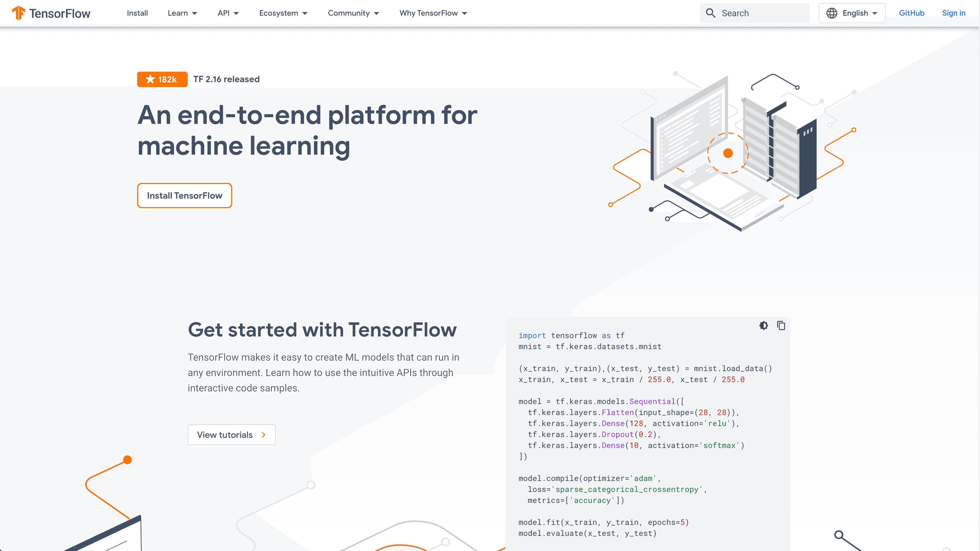Toggle the code sample dark theme
Screen dimensions: 980x551
pyautogui.click(x=763, y=325)
